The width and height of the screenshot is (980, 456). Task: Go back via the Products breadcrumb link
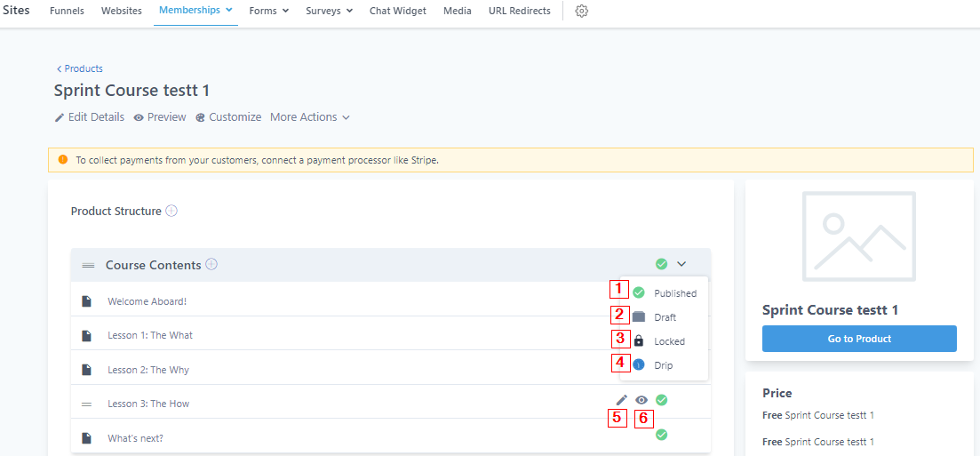point(80,68)
